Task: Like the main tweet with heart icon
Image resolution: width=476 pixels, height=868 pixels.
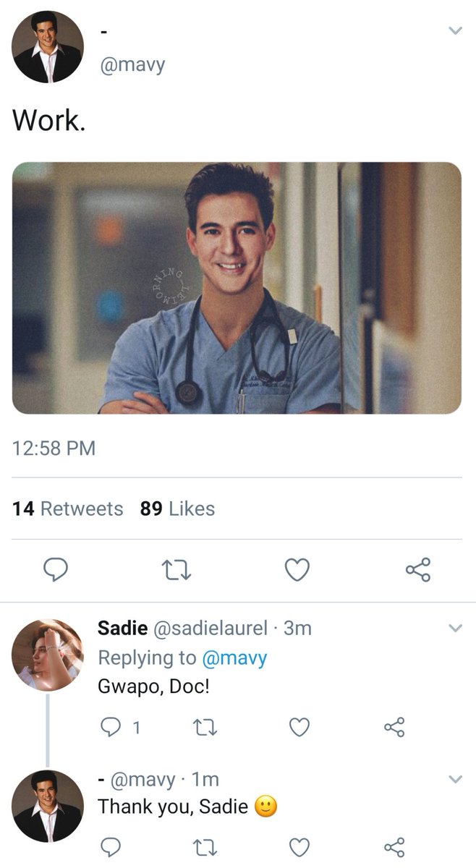Action: point(297,570)
